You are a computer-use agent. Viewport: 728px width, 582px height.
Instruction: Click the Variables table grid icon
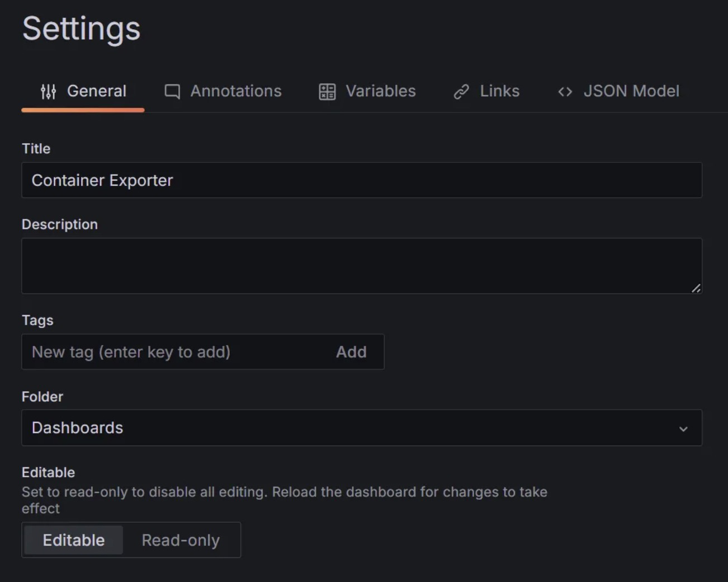(327, 91)
